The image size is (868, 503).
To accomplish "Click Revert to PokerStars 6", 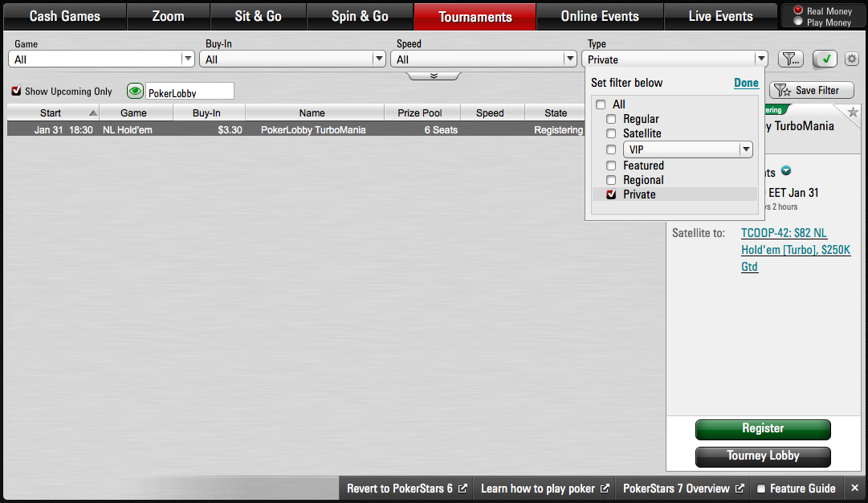I will (406, 488).
